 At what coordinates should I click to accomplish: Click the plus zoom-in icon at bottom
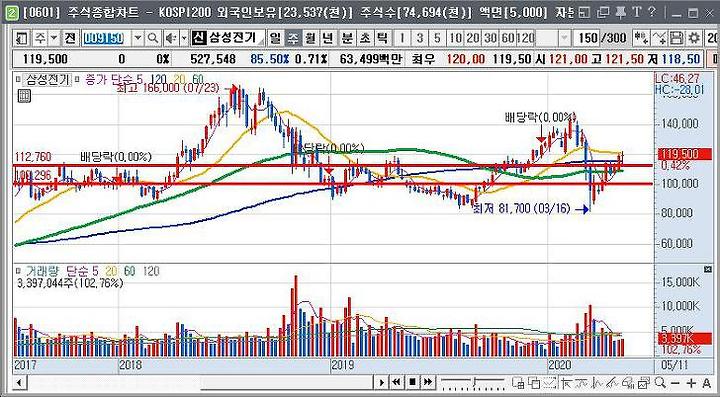pos(691,382)
